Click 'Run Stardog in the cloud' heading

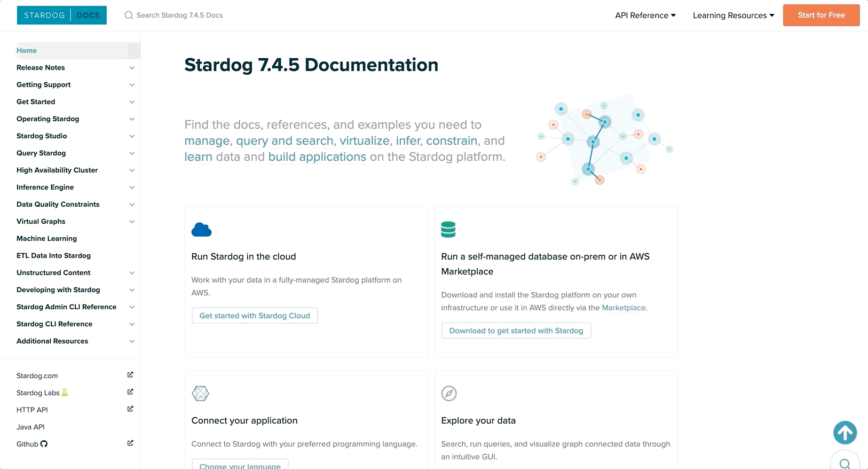tap(243, 256)
